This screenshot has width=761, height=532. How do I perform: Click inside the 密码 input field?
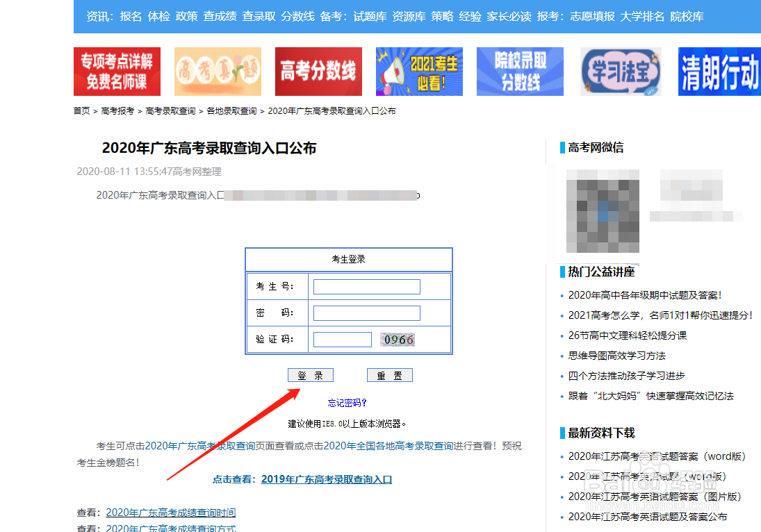point(367,313)
